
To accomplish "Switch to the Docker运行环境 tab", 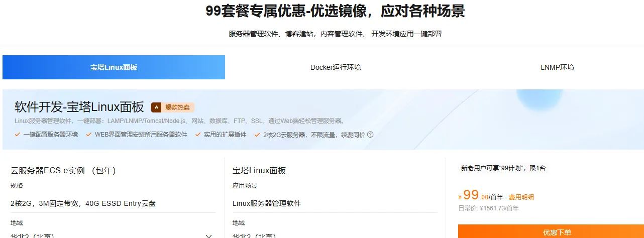I will click(336, 67).
